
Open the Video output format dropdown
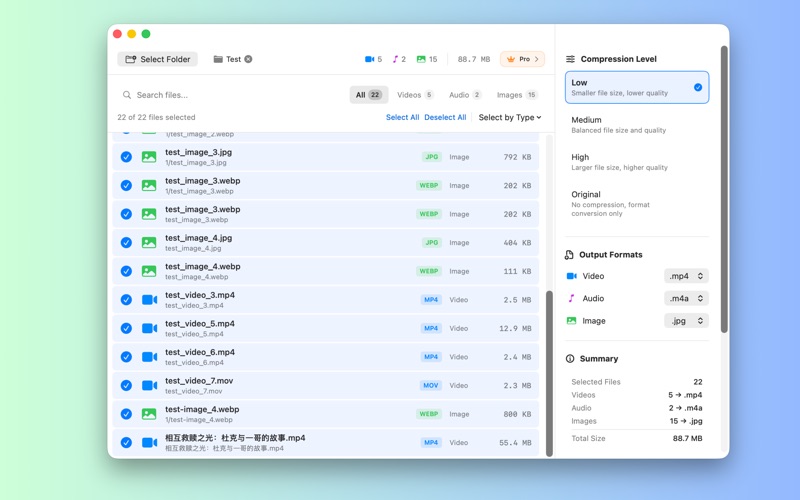686,276
